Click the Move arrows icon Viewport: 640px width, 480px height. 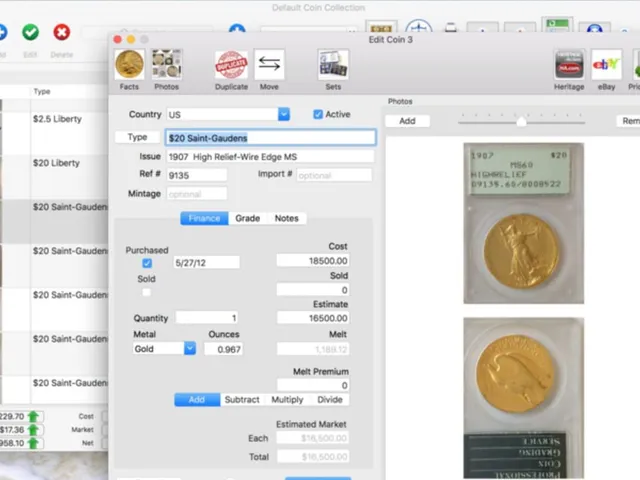pyautogui.click(x=269, y=64)
